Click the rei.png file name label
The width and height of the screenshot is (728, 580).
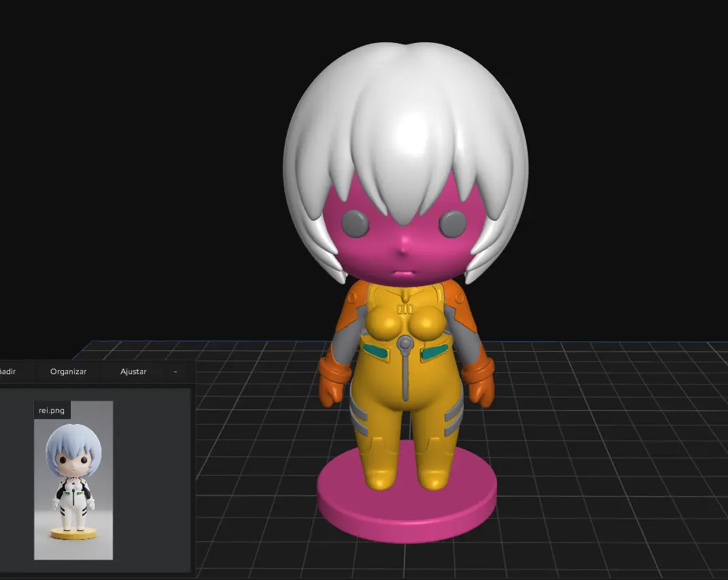52,410
